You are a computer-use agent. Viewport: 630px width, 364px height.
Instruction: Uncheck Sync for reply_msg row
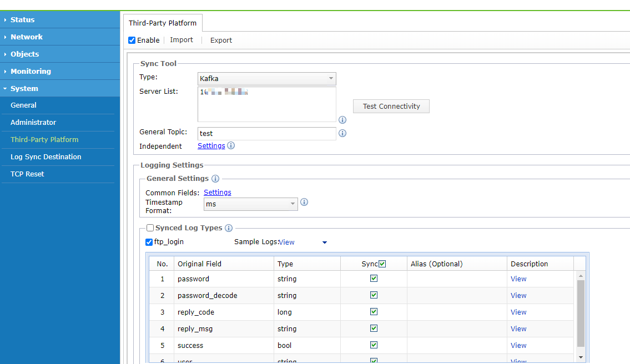click(x=374, y=328)
